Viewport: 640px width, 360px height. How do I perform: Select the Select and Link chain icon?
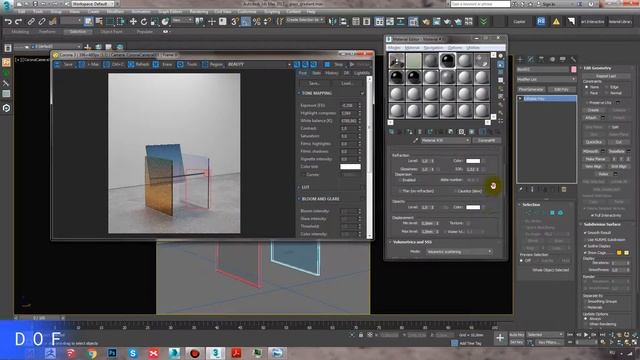coord(31,22)
